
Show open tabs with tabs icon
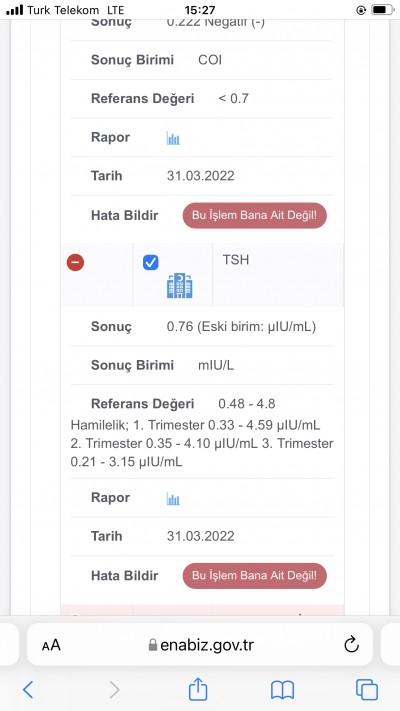[x=367, y=690]
